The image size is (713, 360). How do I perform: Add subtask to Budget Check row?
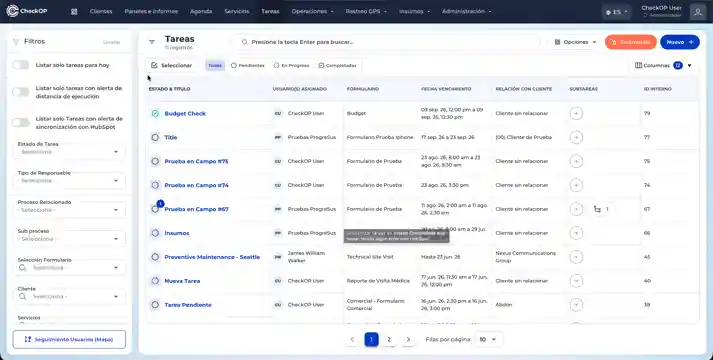[x=576, y=113]
